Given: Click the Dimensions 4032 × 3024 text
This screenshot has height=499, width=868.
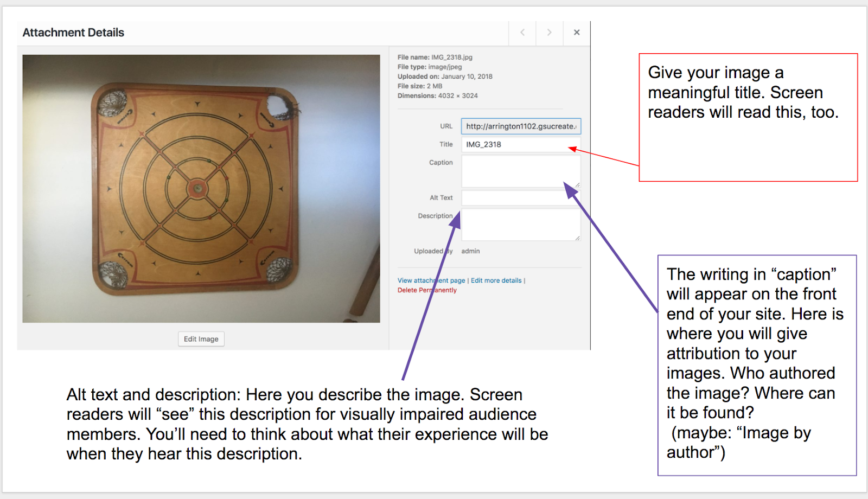Looking at the screenshot, I should (438, 95).
